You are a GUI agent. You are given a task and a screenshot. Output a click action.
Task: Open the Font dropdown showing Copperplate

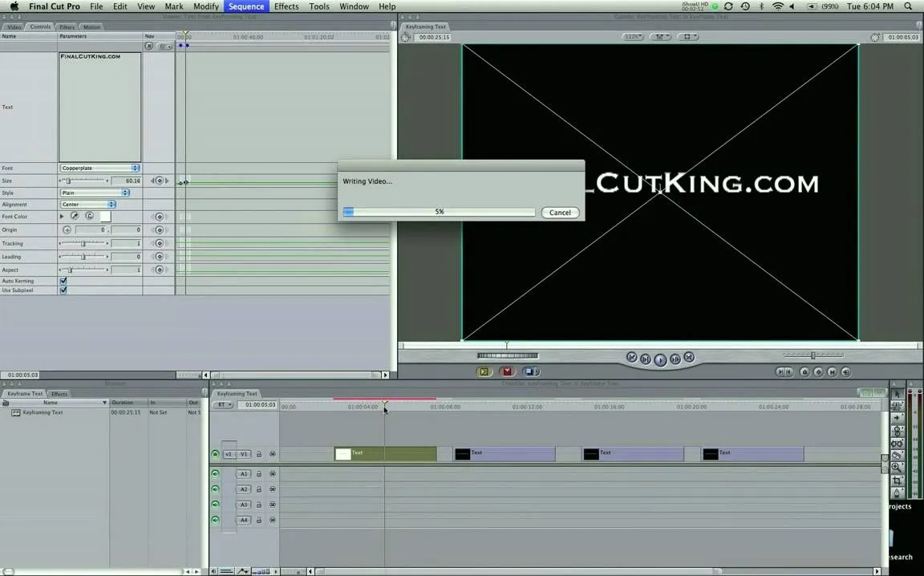pyautogui.click(x=99, y=168)
